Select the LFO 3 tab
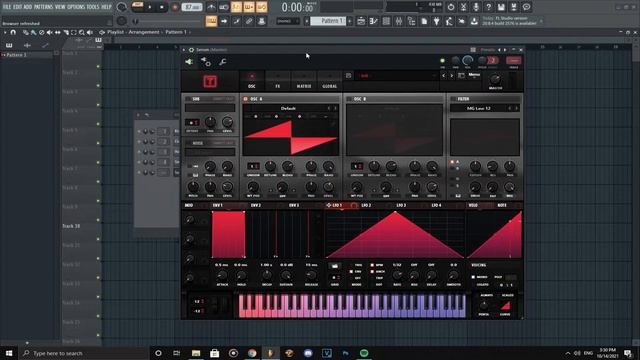 point(402,205)
